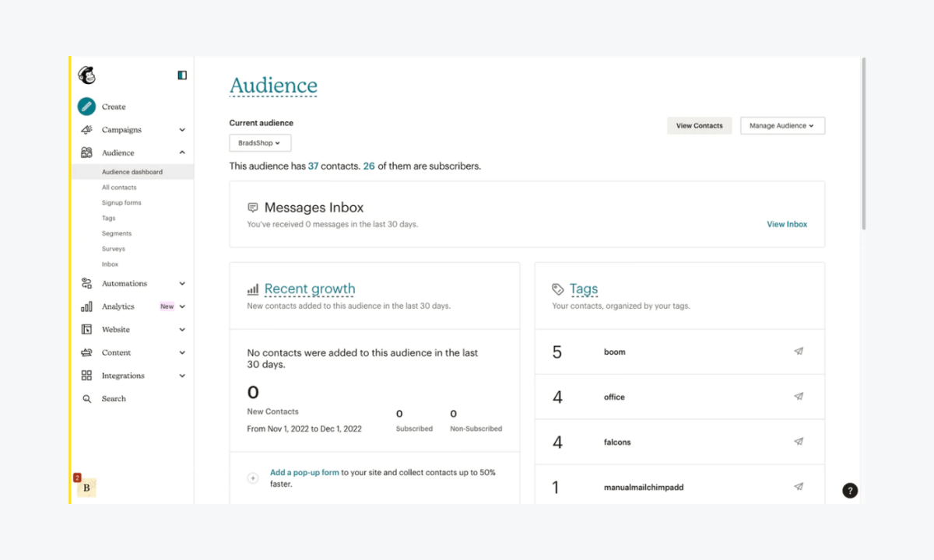The width and height of the screenshot is (934, 560).
Task: Click the 37 contacts count link
Action: [314, 166]
